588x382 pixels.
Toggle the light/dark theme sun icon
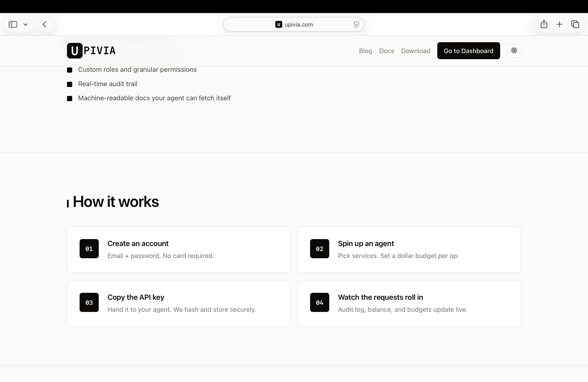514,50
